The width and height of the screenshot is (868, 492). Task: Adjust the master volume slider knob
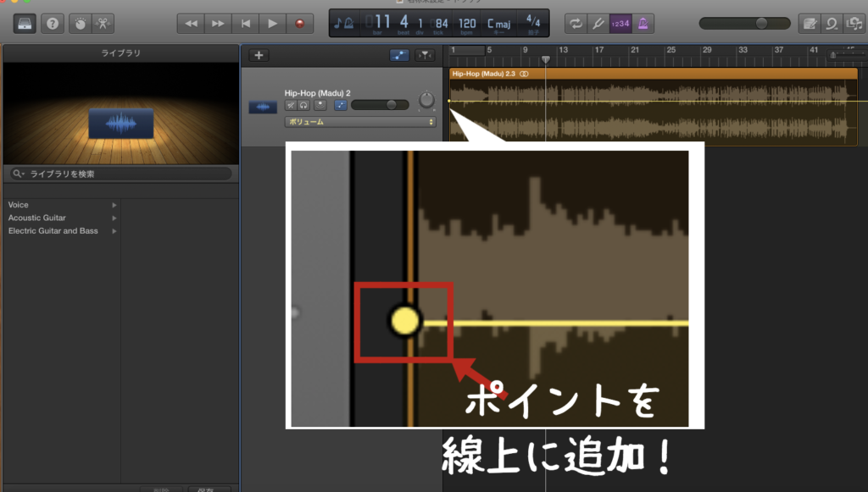coord(762,23)
